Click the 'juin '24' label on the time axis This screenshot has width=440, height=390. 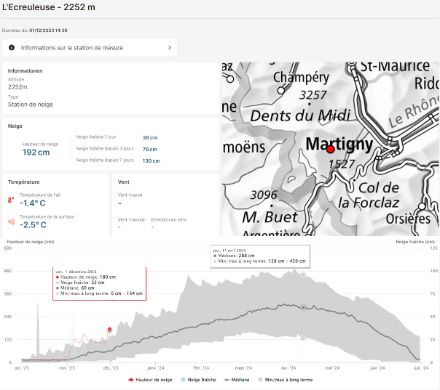click(377, 368)
